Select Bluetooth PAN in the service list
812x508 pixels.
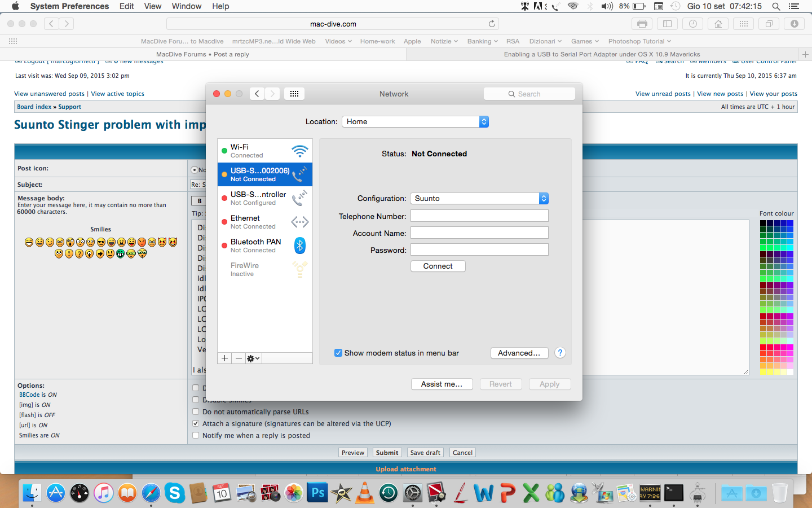pos(264,246)
